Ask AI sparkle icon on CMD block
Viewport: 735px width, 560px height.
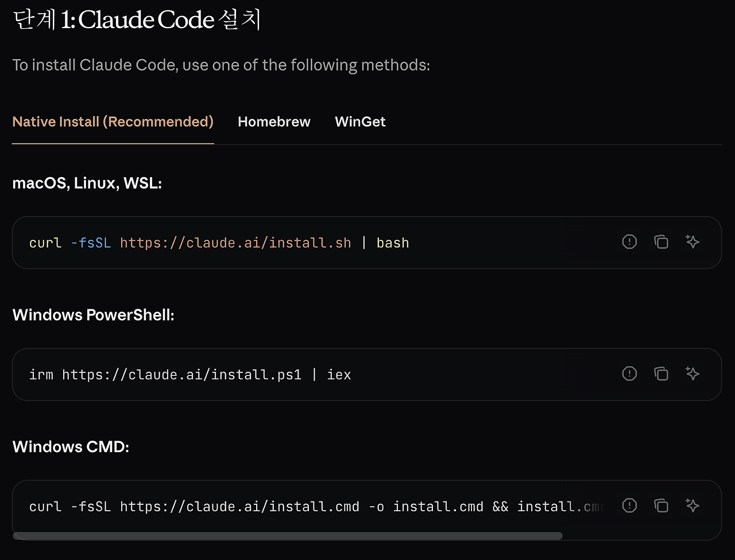693,505
